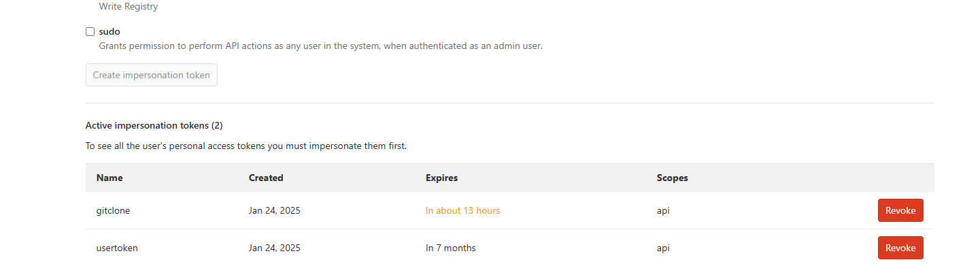Click the Created column header
The width and height of the screenshot is (980, 277).
pos(266,178)
